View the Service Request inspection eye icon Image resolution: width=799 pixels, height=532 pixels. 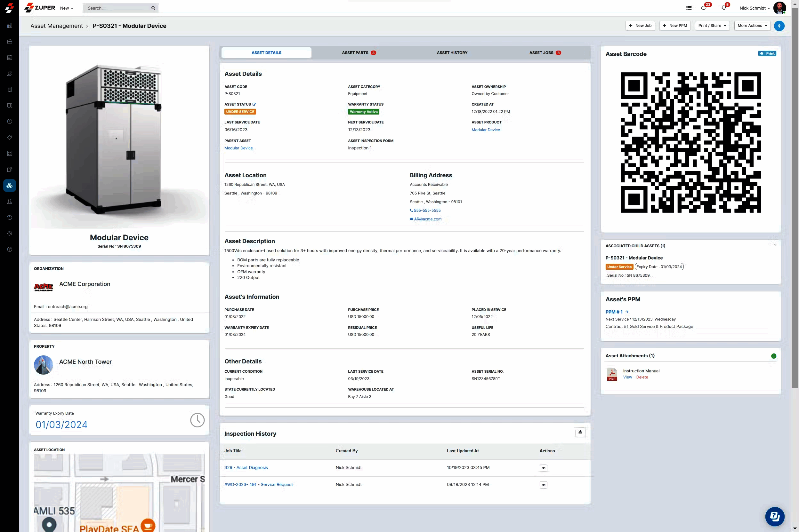(x=543, y=485)
